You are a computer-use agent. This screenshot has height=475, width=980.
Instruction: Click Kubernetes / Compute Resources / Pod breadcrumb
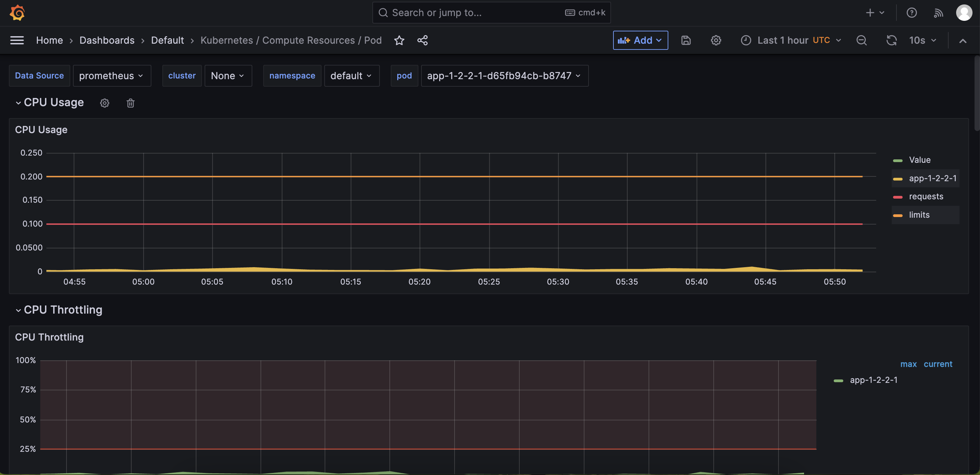tap(291, 40)
